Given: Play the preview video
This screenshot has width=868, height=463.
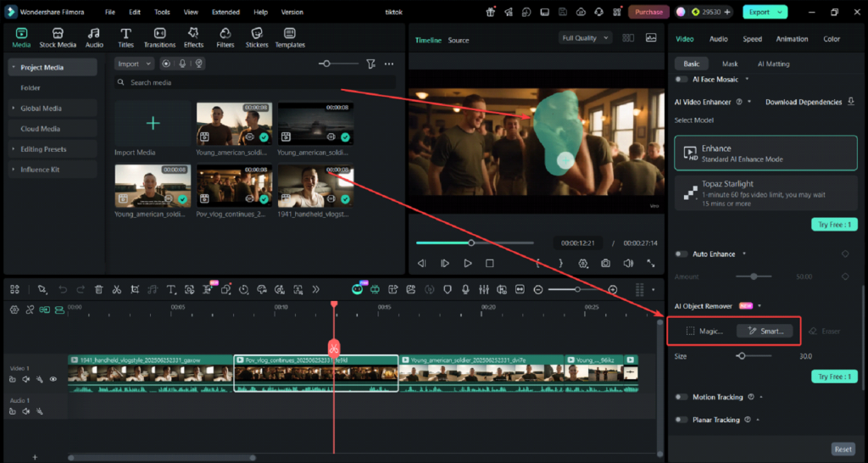Looking at the screenshot, I should coord(468,264).
